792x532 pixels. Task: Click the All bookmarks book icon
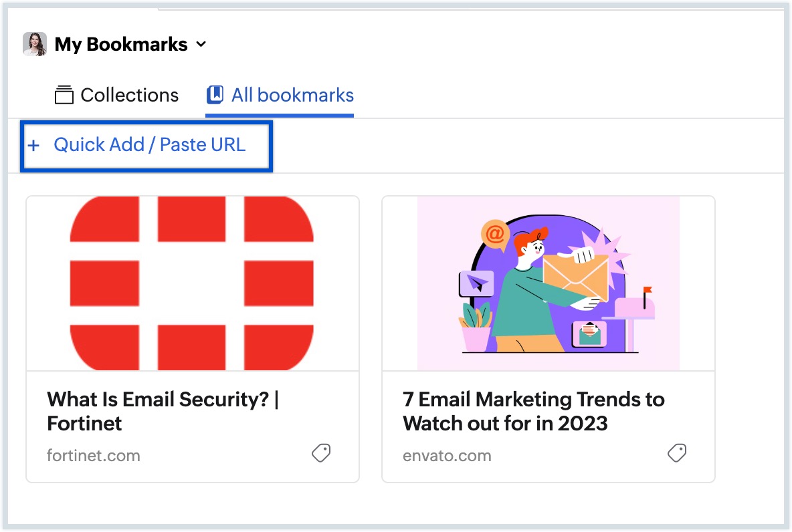point(213,95)
